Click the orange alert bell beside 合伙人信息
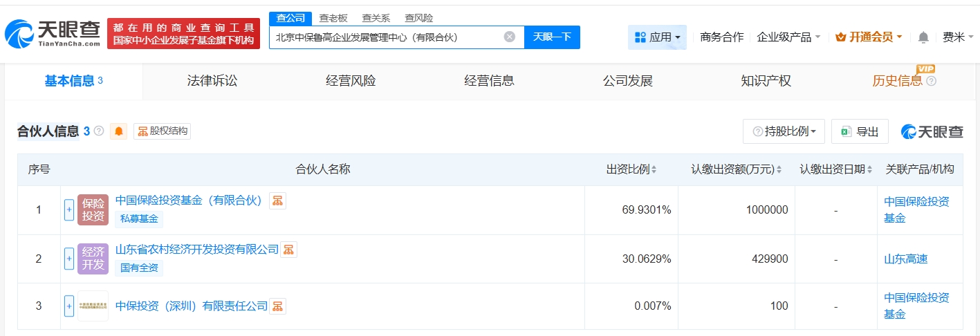The width and height of the screenshot is (980, 336). click(119, 131)
